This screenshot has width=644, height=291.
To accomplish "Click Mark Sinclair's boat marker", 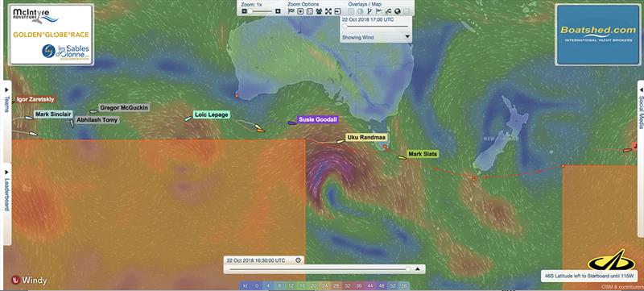I will (29, 118).
